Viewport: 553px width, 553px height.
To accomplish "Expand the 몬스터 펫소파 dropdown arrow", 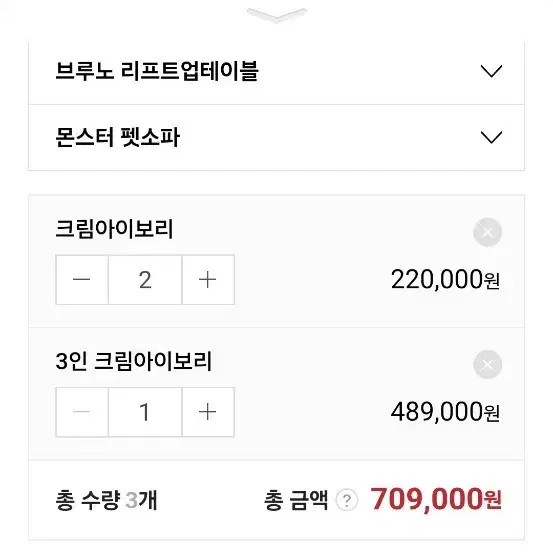I will tap(491, 137).
